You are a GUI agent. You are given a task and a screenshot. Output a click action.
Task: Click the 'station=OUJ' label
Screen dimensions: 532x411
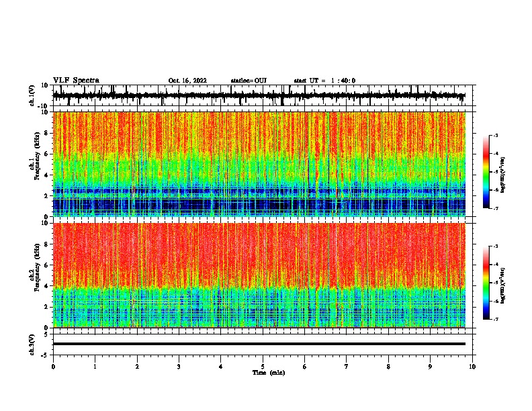(x=249, y=81)
